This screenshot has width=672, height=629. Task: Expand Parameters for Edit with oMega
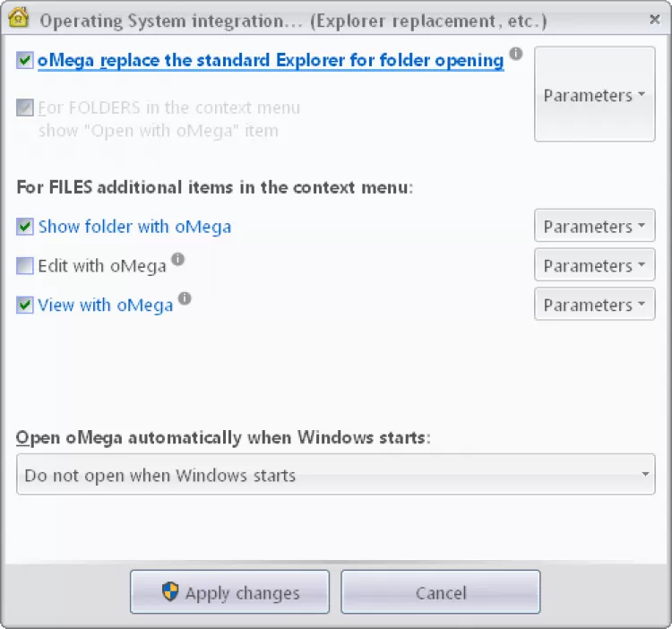coord(594,265)
